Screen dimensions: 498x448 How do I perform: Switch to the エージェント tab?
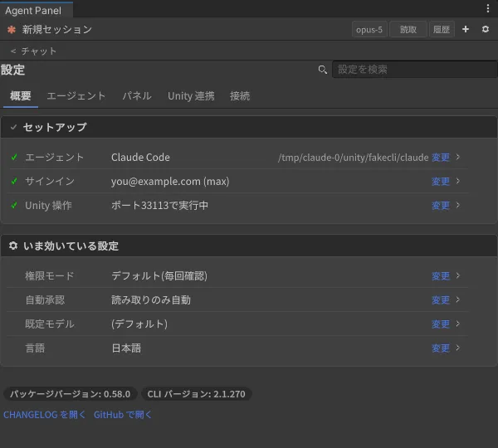pos(76,96)
